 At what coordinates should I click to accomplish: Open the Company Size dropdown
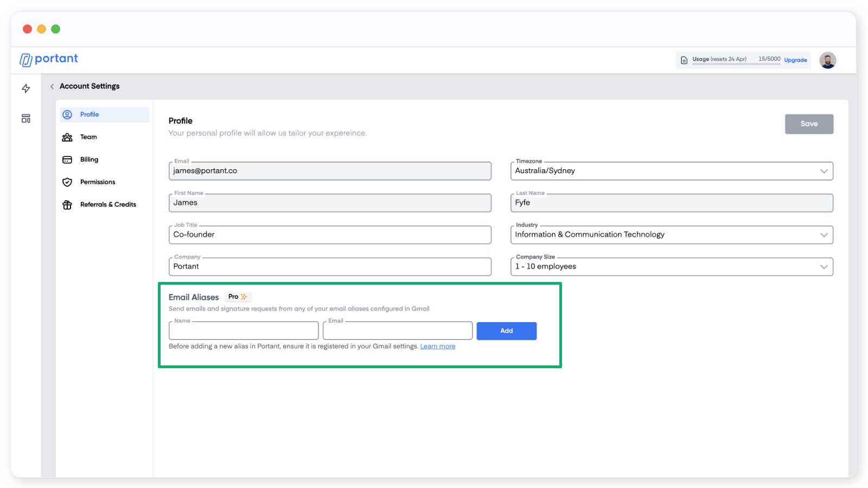pyautogui.click(x=824, y=267)
